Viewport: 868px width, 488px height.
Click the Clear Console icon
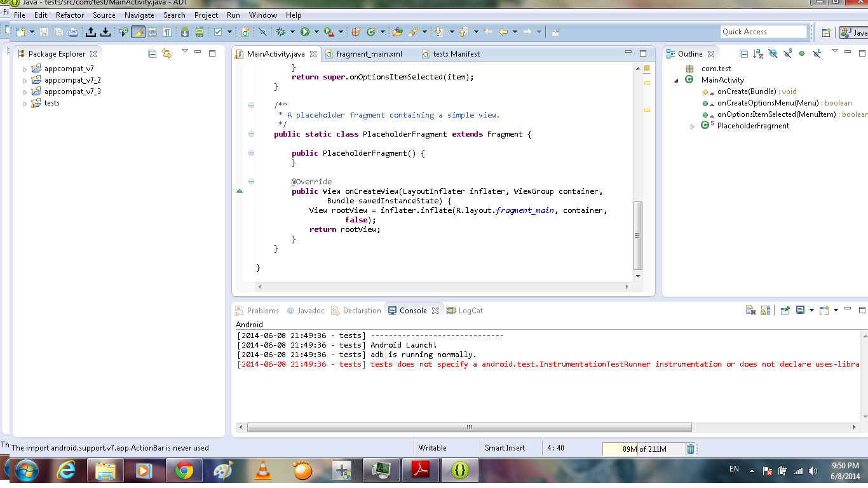750,311
